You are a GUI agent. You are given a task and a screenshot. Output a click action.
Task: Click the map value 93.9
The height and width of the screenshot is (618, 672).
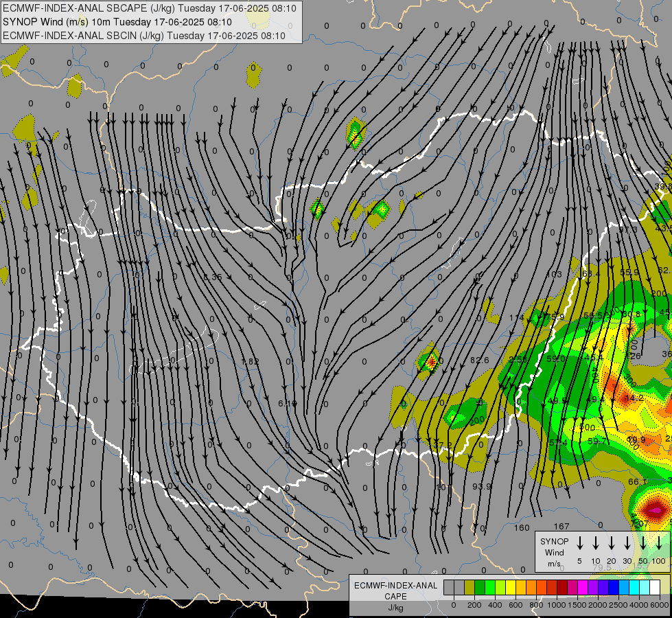pyautogui.click(x=482, y=486)
